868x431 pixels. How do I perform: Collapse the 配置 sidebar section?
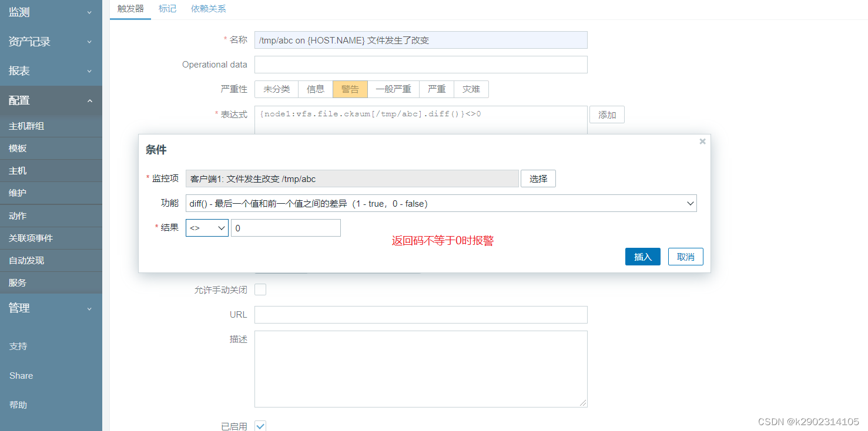[51, 100]
